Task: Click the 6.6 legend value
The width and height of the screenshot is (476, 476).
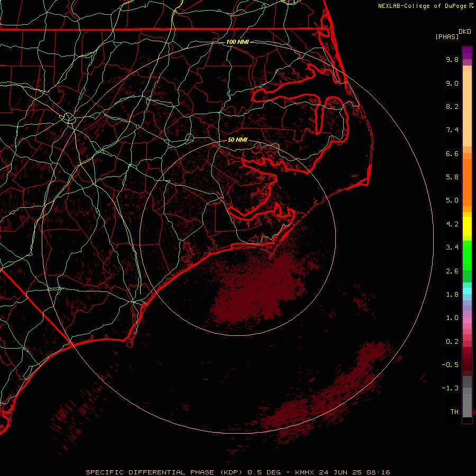Action: click(x=452, y=153)
